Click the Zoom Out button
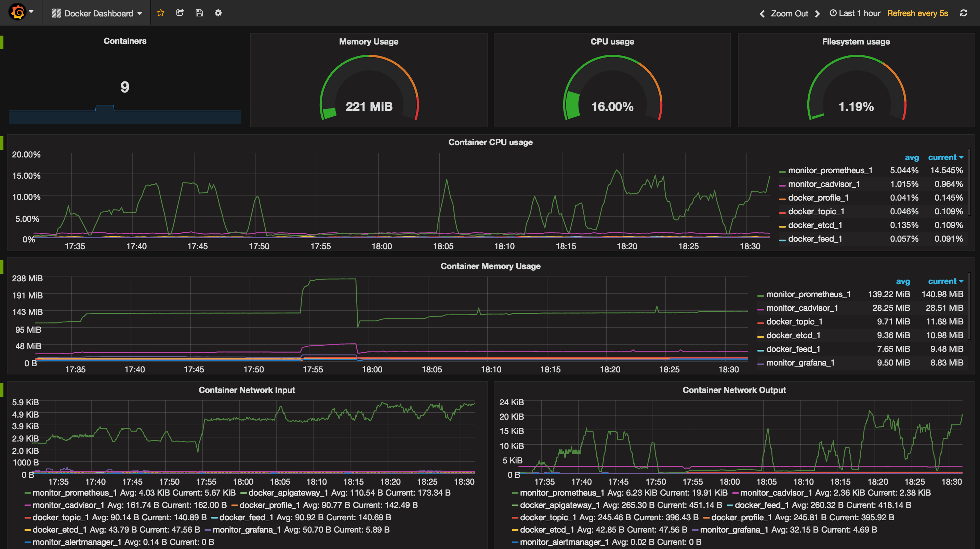Image resolution: width=980 pixels, height=549 pixels. [790, 13]
